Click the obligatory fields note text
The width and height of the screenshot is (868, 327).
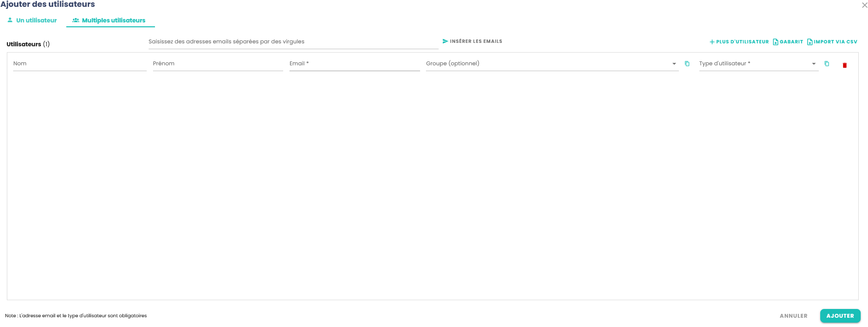[x=76, y=316]
